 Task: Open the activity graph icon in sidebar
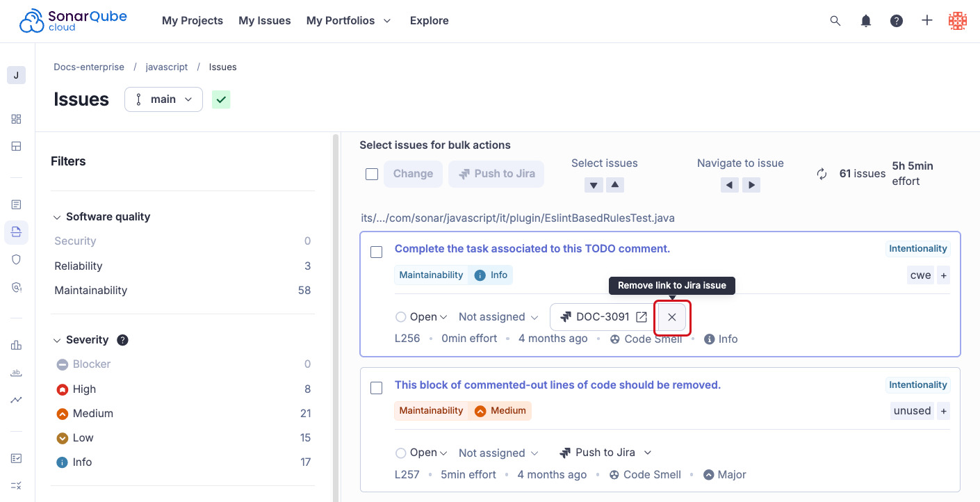pos(16,399)
